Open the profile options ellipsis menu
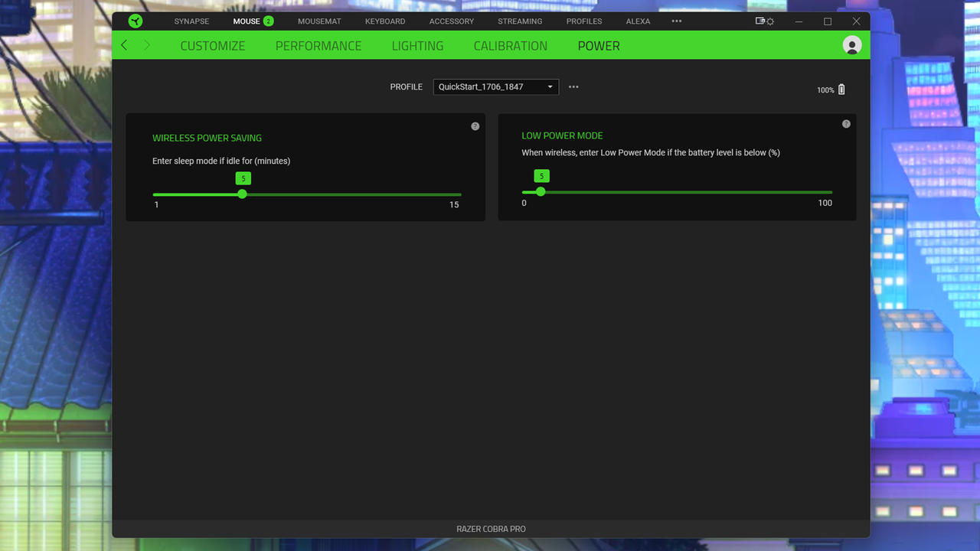980x551 pixels. [573, 86]
